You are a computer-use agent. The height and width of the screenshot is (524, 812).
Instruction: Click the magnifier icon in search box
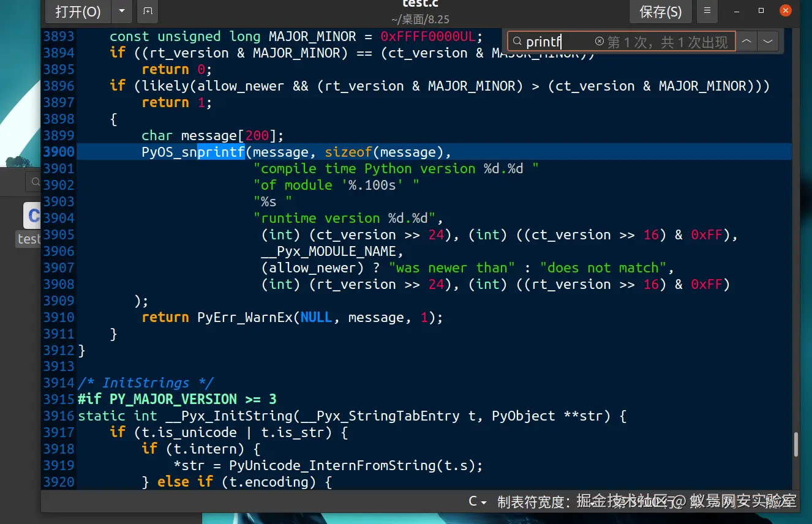pyautogui.click(x=517, y=42)
